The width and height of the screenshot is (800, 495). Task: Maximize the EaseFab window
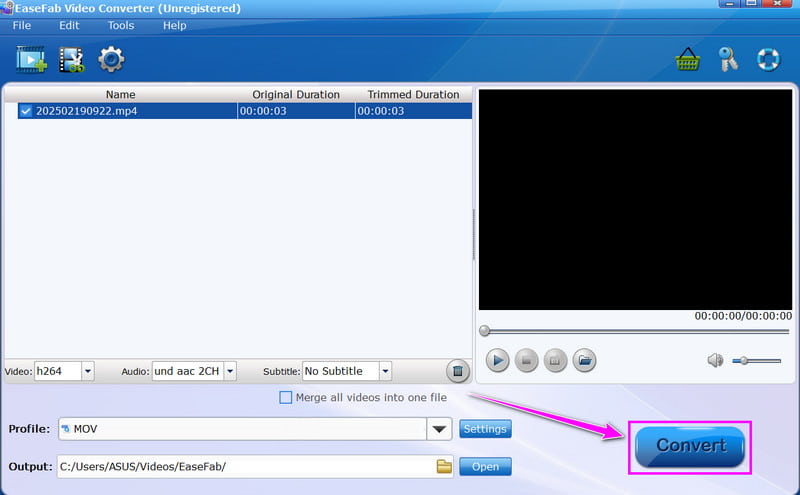click(x=752, y=3)
